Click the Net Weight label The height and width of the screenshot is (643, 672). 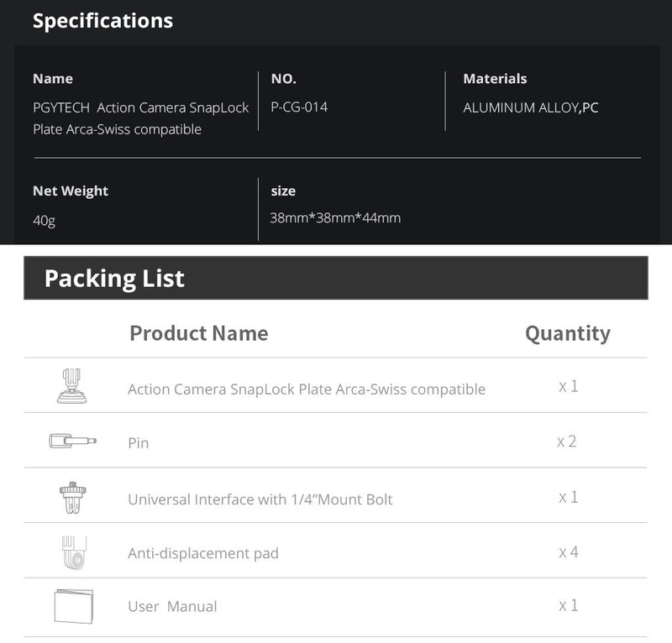click(x=71, y=191)
